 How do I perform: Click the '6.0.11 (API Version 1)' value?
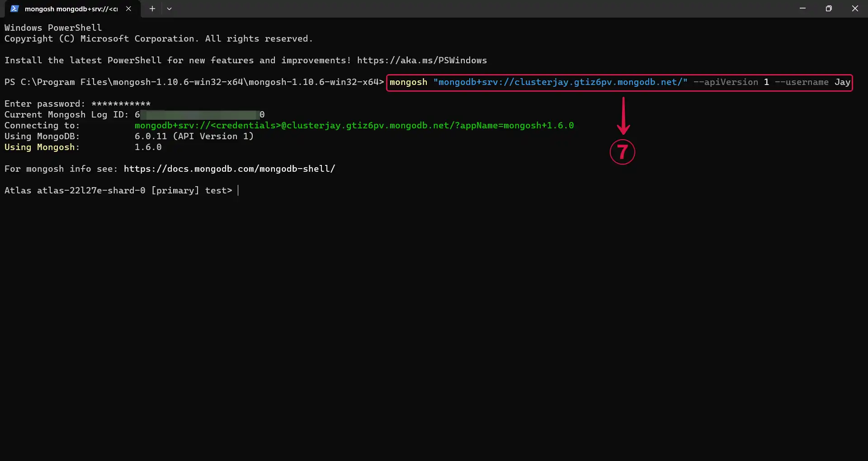194,136
